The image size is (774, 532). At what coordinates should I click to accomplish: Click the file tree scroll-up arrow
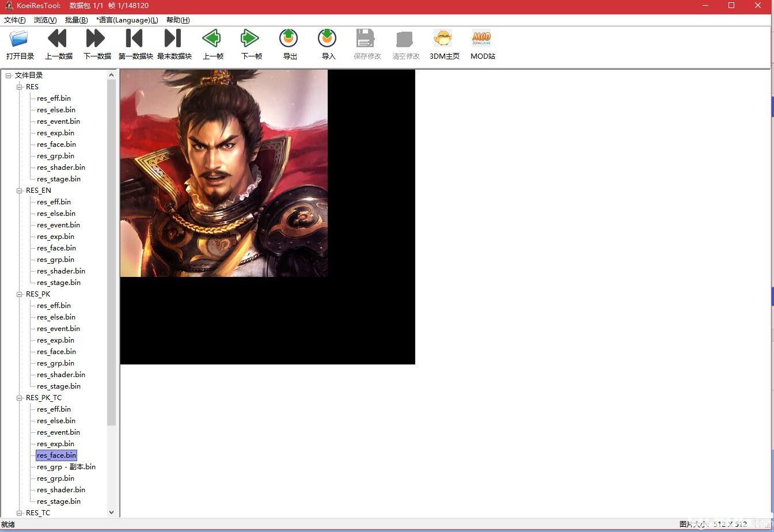(x=112, y=75)
